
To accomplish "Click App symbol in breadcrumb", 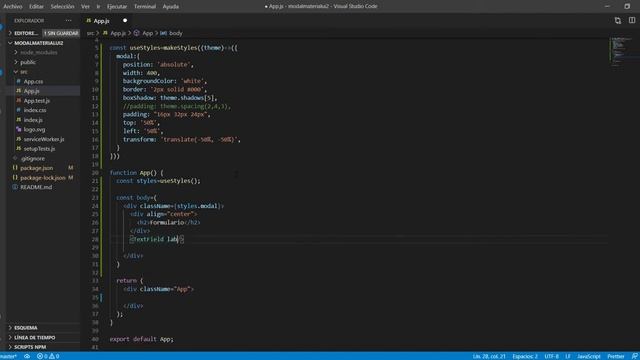I will coord(143,33).
